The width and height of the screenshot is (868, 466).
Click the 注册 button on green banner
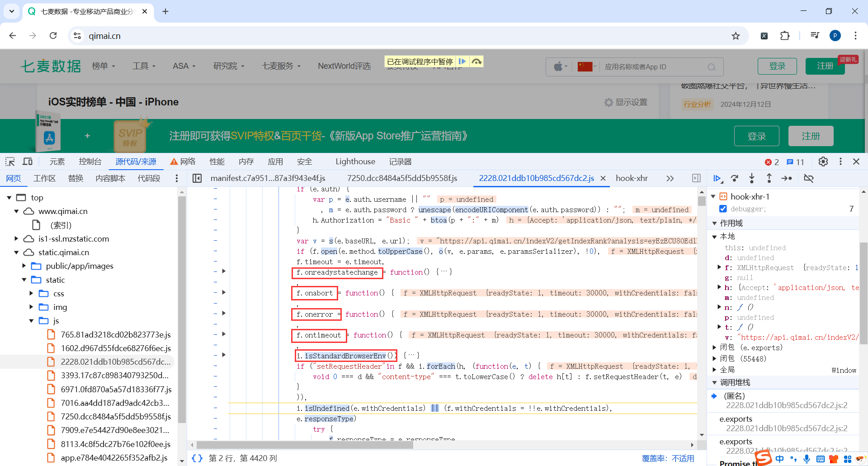tap(811, 136)
